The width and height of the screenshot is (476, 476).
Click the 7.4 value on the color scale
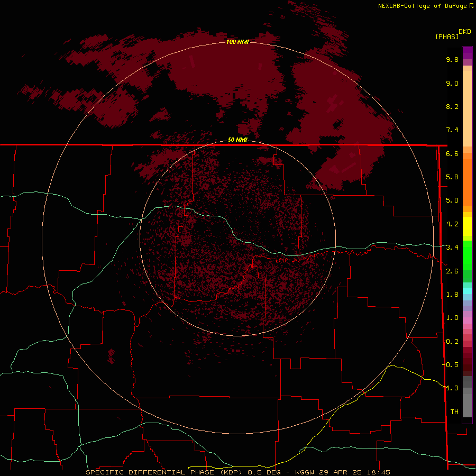tap(452, 130)
